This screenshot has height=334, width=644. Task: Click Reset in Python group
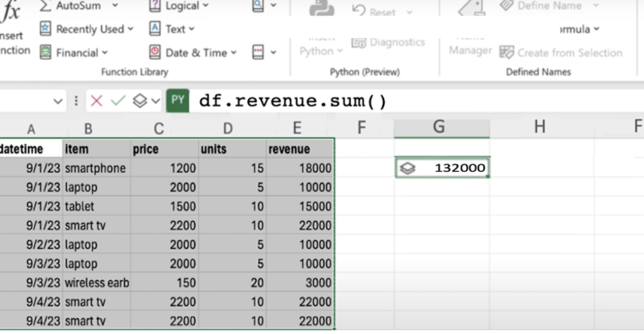coord(382,11)
